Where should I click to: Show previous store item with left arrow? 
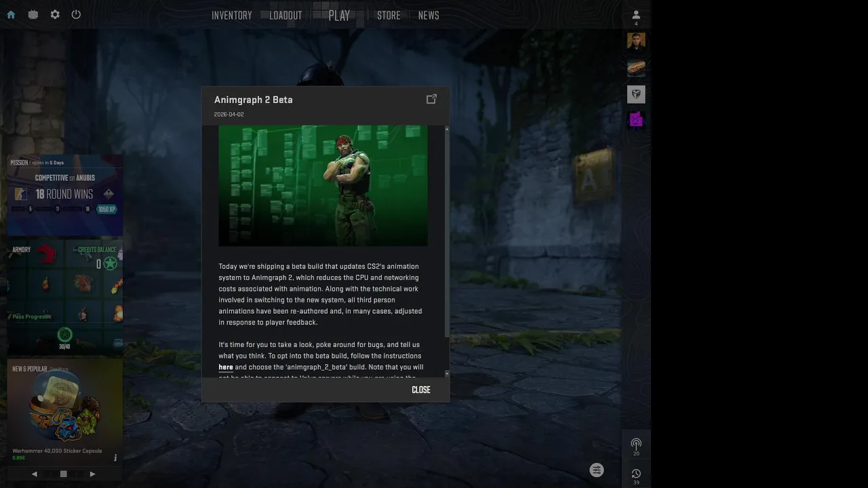pos(35,474)
